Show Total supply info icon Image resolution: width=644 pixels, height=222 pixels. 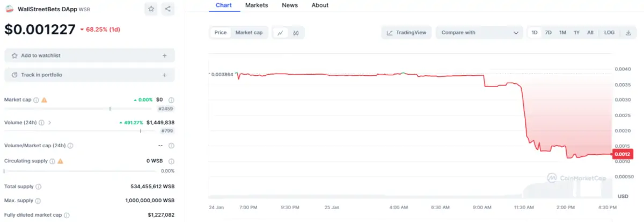point(38,187)
